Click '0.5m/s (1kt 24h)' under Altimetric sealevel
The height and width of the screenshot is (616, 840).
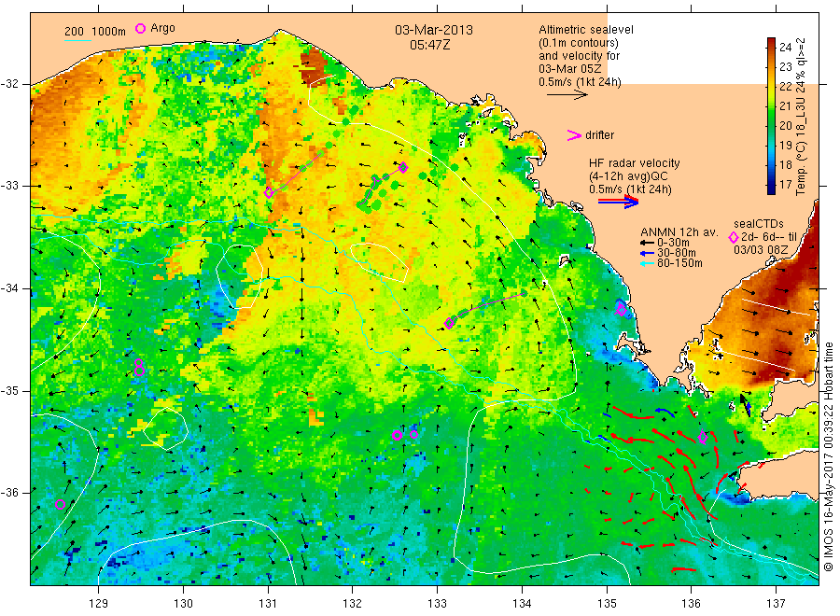(x=581, y=82)
